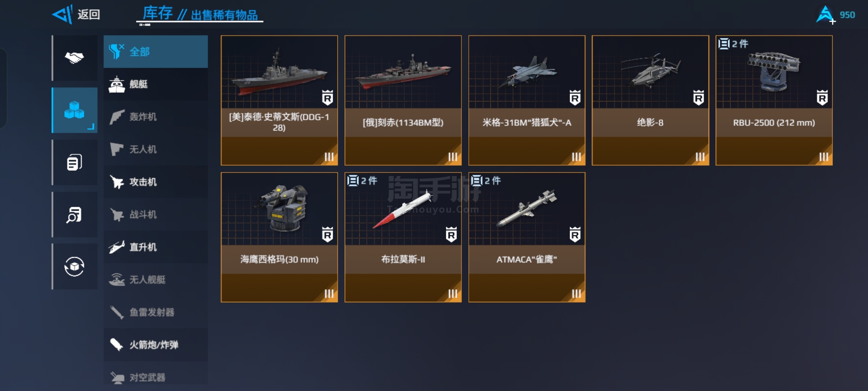Viewport: 868px width, 391px height.
Task: Click the back arrow next to 返回
Action: point(63,14)
